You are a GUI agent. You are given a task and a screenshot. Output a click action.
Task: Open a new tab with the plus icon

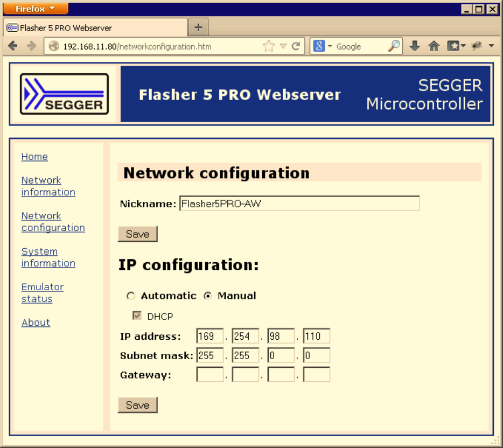[198, 27]
